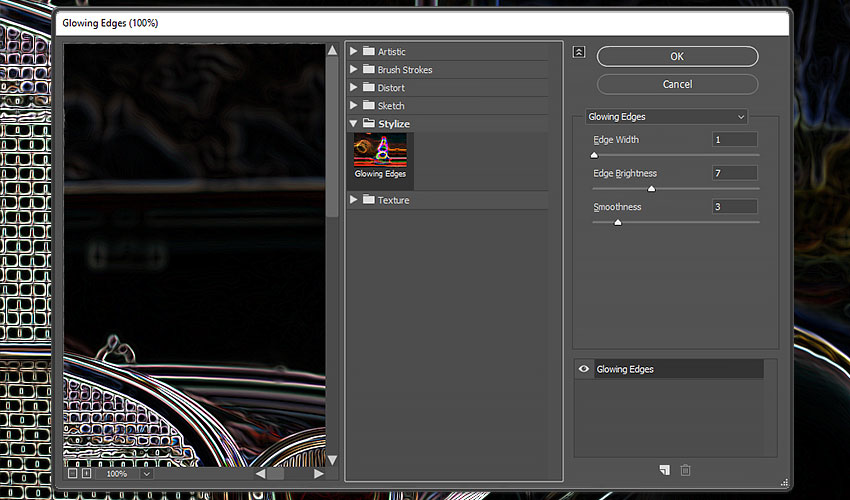The height and width of the screenshot is (500, 850).
Task: Click the Smoothness slider handle
Action: (617, 223)
